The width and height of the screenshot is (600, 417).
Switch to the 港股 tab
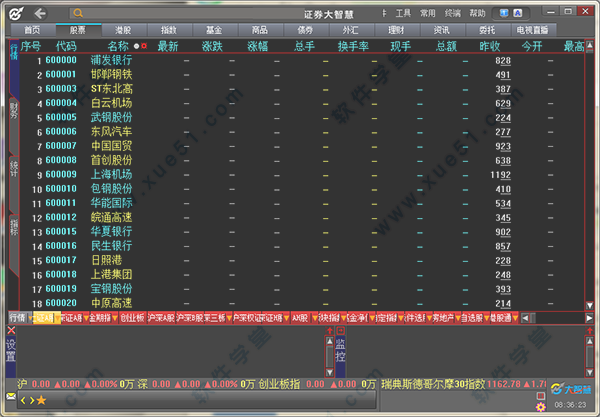coord(123,30)
